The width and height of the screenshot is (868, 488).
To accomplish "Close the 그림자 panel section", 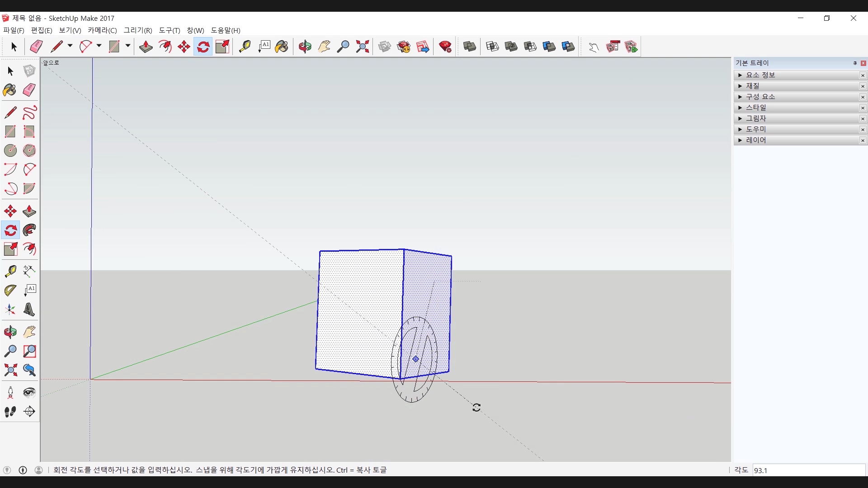I will tap(863, 118).
